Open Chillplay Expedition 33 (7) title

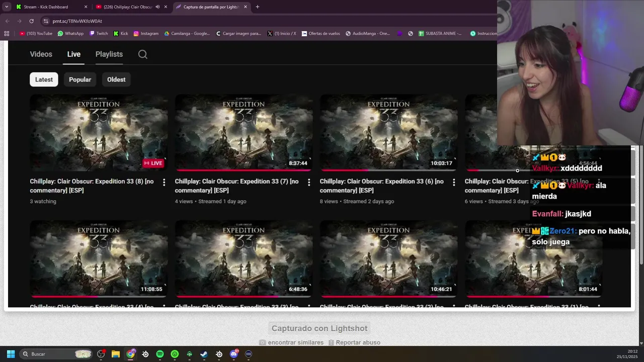[x=236, y=186]
